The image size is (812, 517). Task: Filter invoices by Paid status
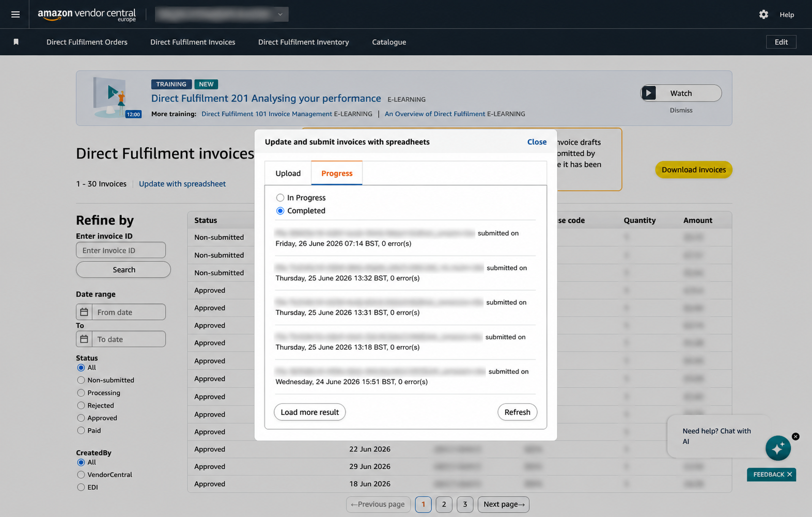point(81,430)
